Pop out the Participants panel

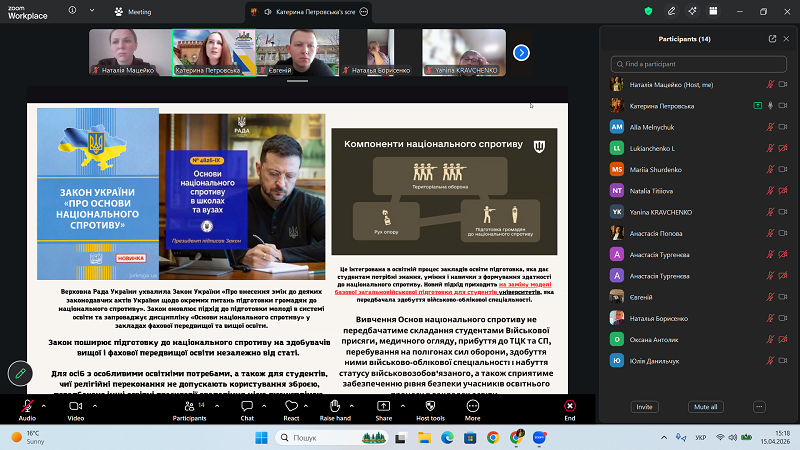(772, 39)
